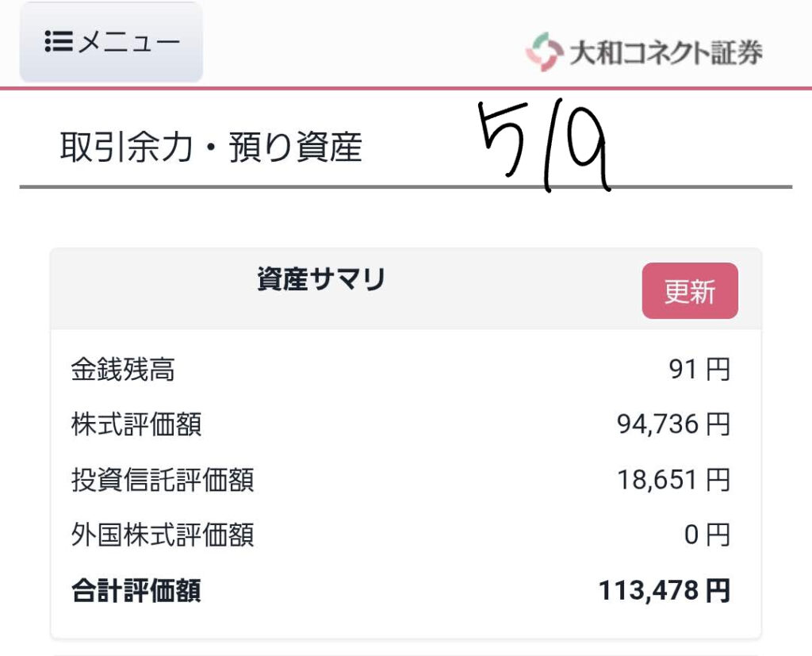Click the 大和コネクト証券 logo icon
This screenshot has width=812, height=656.
[544, 52]
